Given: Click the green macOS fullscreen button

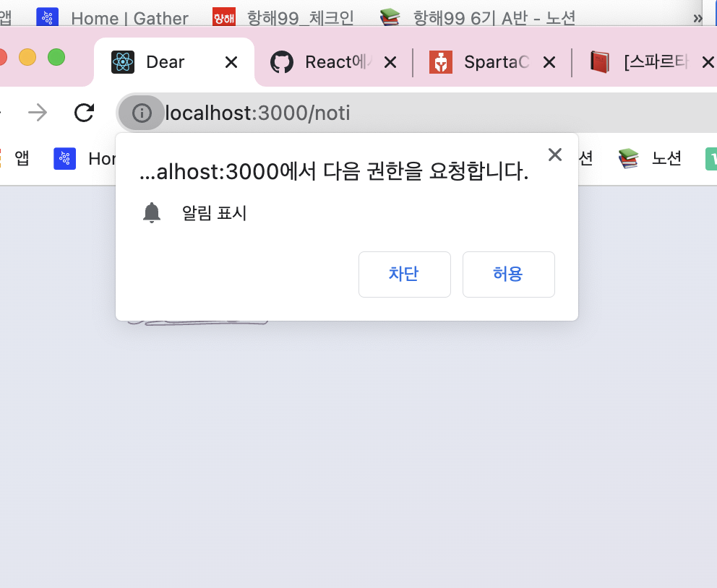Looking at the screenshot, I should pos(56,57).
